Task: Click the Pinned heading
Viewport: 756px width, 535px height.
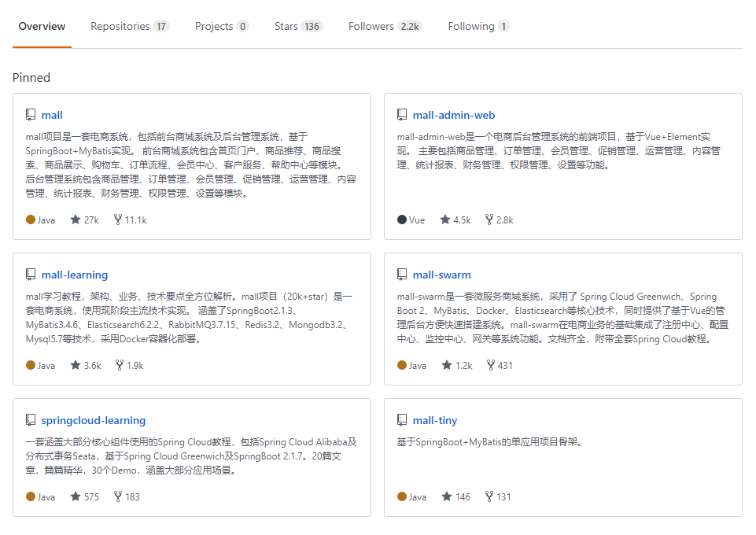Action: pyautogui.click(x=31, y=78)
